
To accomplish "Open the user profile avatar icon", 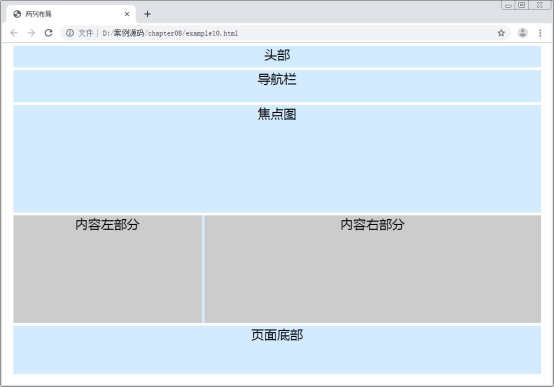I will coord(523,33).
